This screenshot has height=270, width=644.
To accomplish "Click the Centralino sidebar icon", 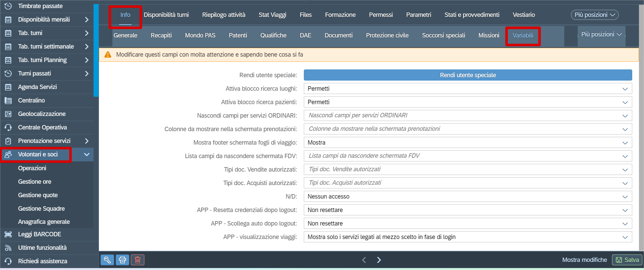I will 8,100.
